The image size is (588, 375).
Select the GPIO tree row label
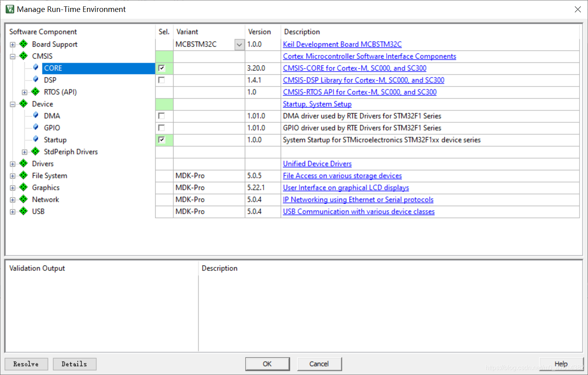tap(52, 128)
